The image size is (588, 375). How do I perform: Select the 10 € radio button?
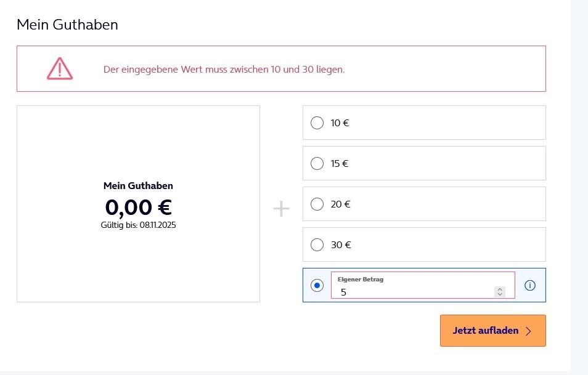317,123
